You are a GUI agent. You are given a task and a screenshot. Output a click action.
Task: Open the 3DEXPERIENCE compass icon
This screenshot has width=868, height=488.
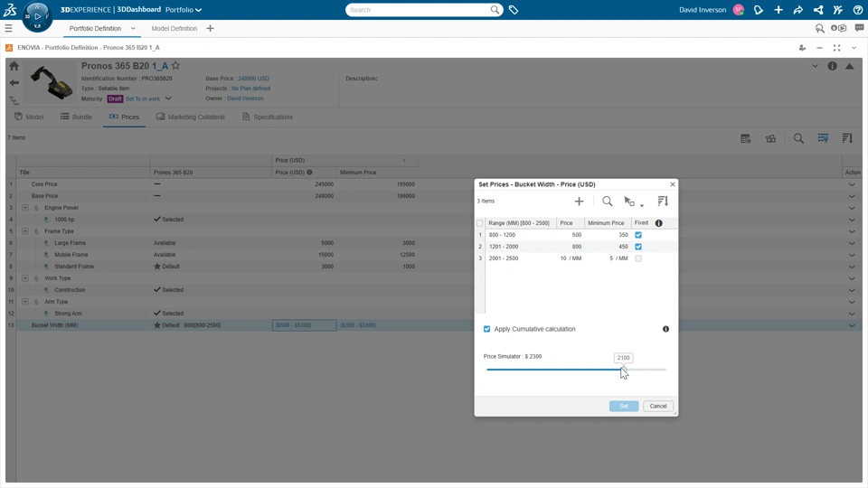coord(37,16)
